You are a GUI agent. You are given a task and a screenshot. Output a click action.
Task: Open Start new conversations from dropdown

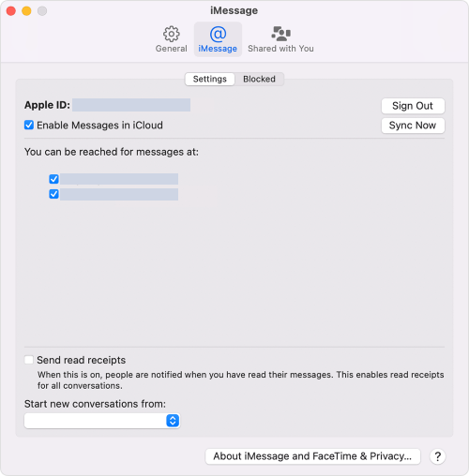102,421
